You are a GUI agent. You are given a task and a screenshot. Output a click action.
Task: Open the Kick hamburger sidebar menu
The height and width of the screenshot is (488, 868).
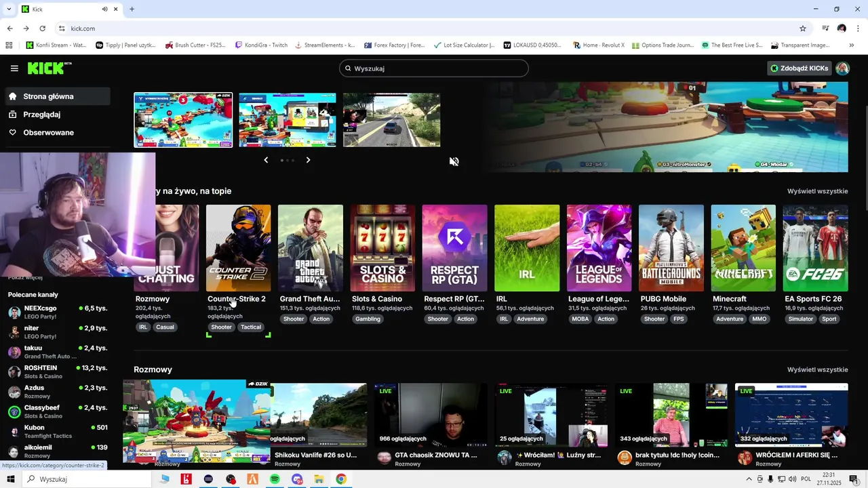point(14,68)
